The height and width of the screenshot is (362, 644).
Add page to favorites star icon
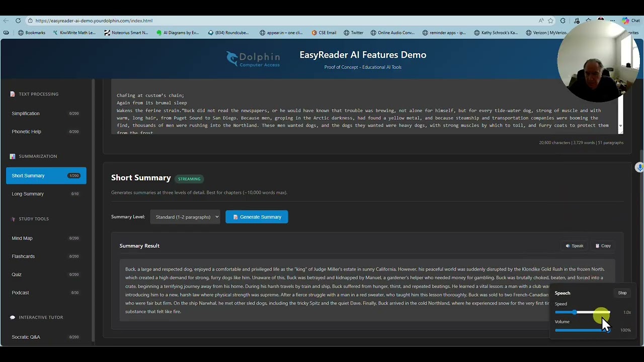(551, 21)
